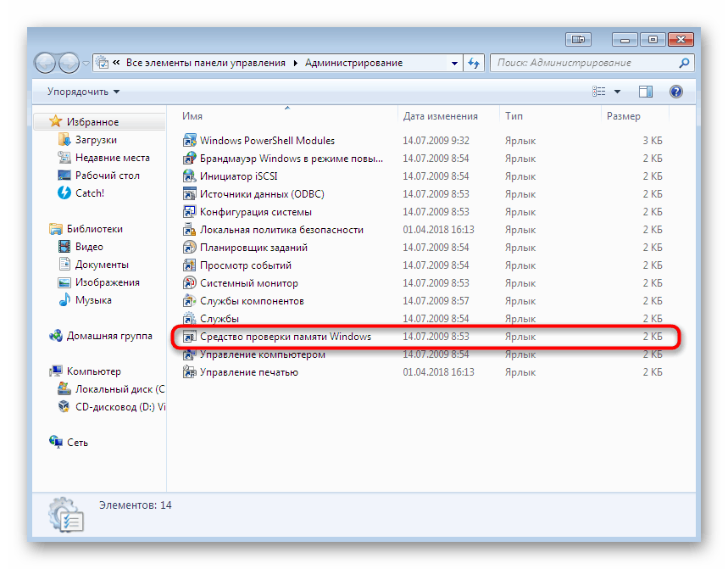
Task: Sort by Дата изменения column header
Action: click(x=440, y=115)
